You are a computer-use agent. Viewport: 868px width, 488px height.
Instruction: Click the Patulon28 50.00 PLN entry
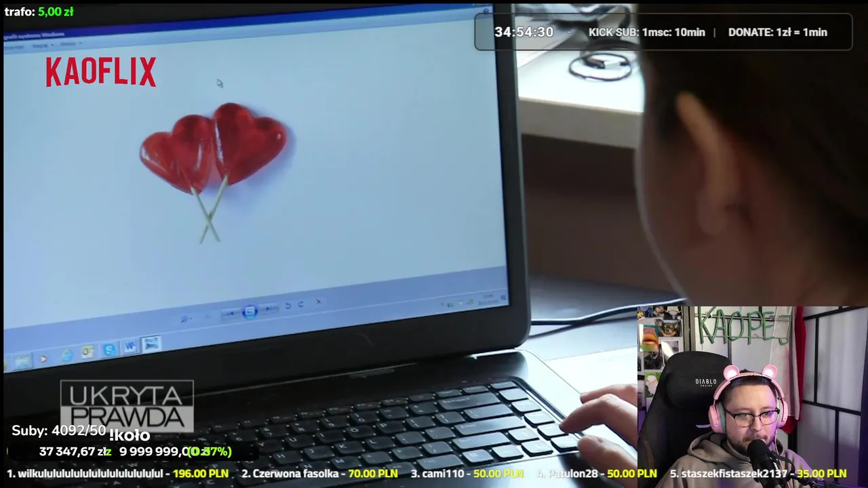coord(596,474)
